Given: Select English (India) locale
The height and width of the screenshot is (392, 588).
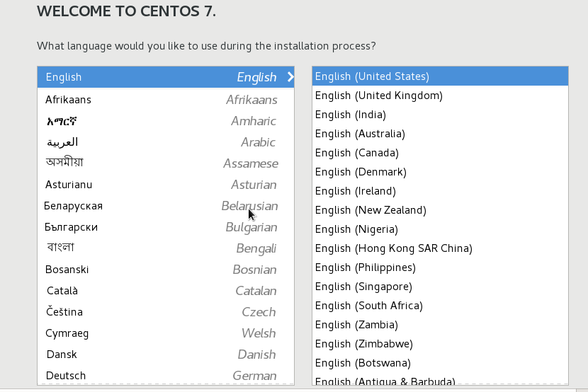Looking at the screenshot, I should point(440,115).
